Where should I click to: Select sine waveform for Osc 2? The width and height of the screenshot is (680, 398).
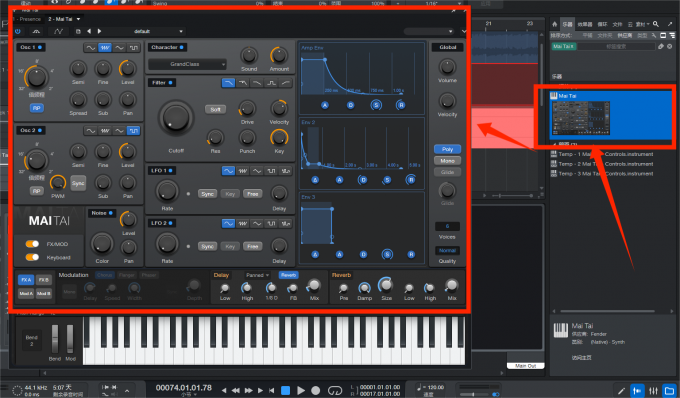pos(90,130)
